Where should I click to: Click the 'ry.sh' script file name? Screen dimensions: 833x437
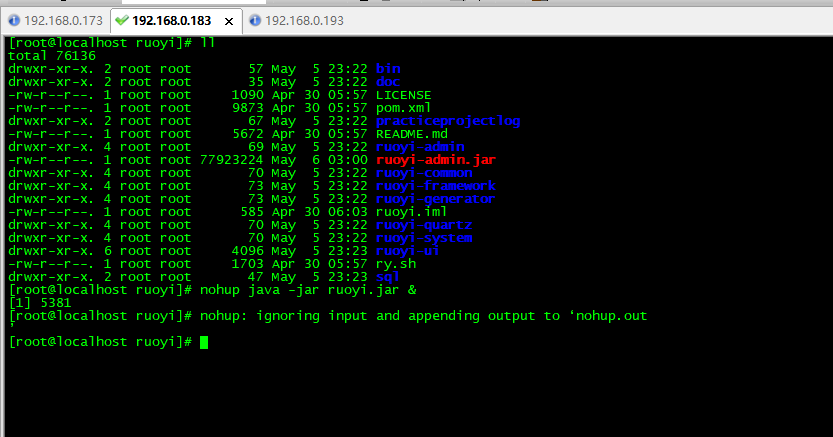396,264
